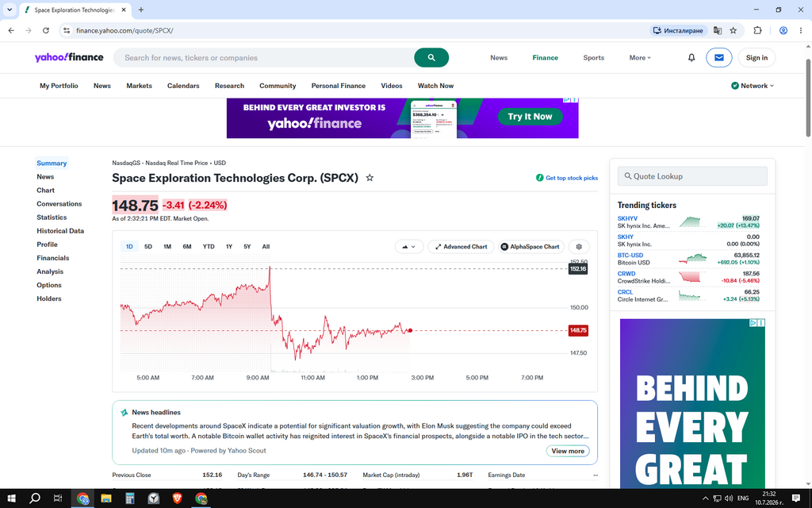Open the Windows notification center
The height and width of the screenshot is (508, 812).
click(x=796, y=498)
